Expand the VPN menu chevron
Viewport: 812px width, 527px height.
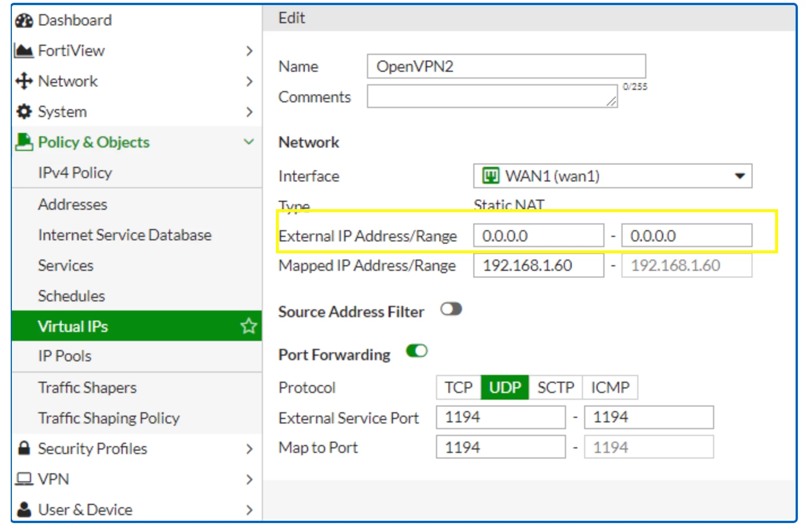[249, 480]
